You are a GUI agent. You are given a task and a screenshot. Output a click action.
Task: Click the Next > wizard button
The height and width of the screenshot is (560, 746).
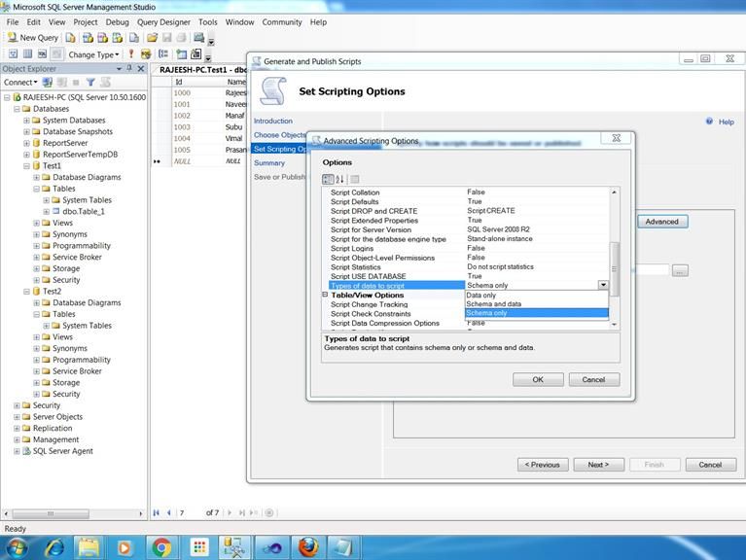(598, 465)
